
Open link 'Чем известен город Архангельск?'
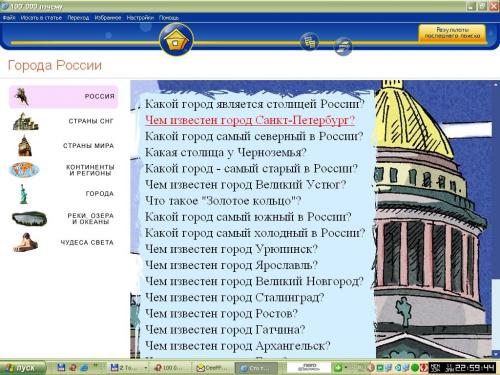[238, 346]
